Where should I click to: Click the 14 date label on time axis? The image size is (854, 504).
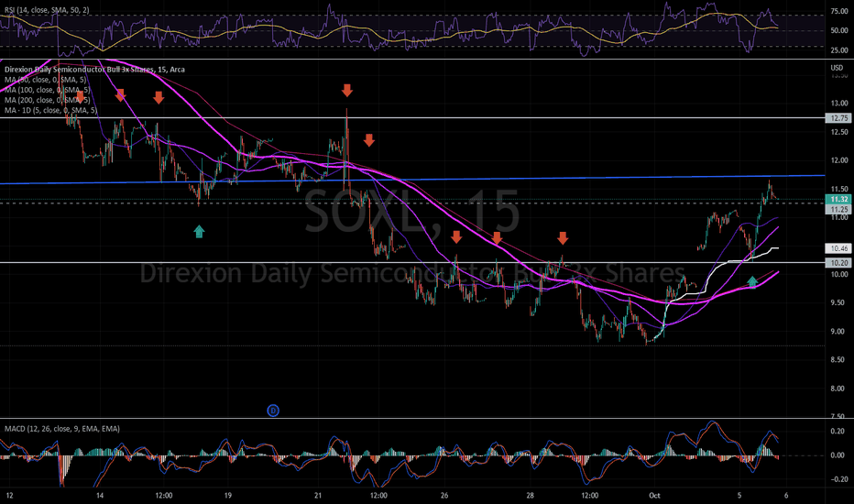(100, 495)
